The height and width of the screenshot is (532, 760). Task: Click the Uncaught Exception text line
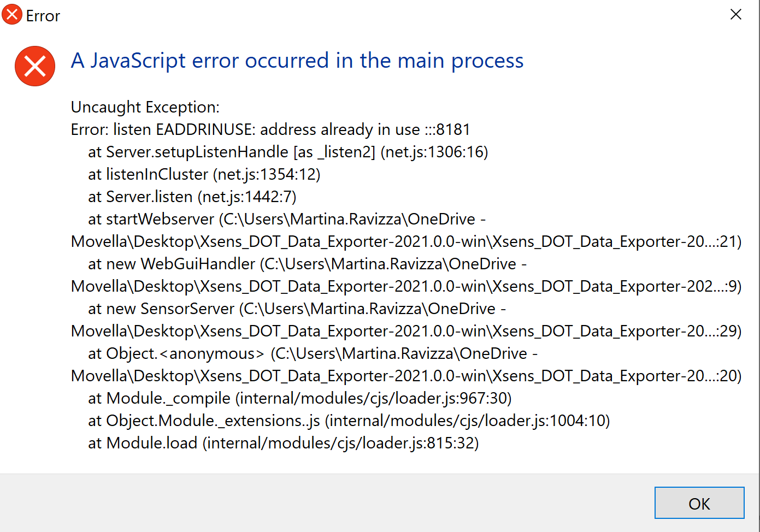pos(144,107)
